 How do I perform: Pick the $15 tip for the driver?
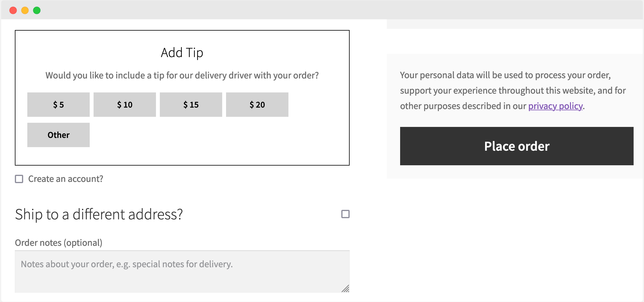(x=191, y=105)
